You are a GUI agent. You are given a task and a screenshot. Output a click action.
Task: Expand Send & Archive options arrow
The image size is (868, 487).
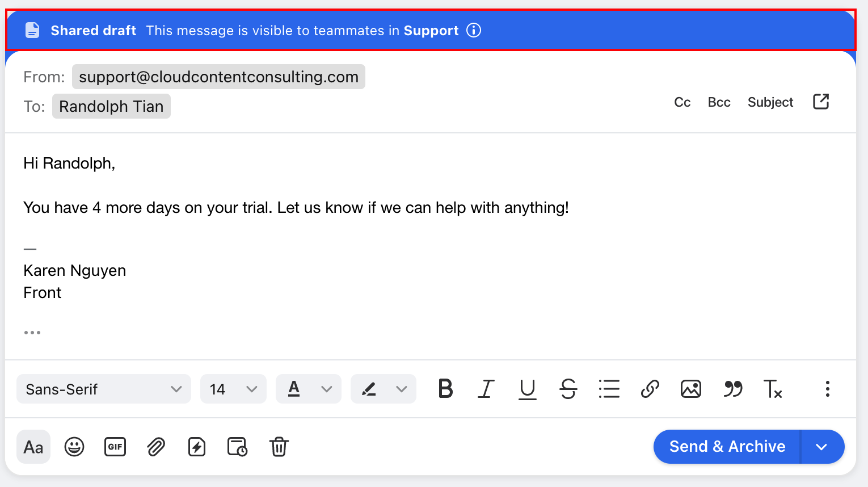click(822, 447)
